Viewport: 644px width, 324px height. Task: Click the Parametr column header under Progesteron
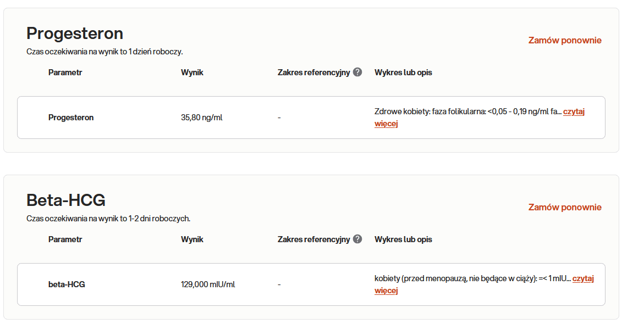65,72
